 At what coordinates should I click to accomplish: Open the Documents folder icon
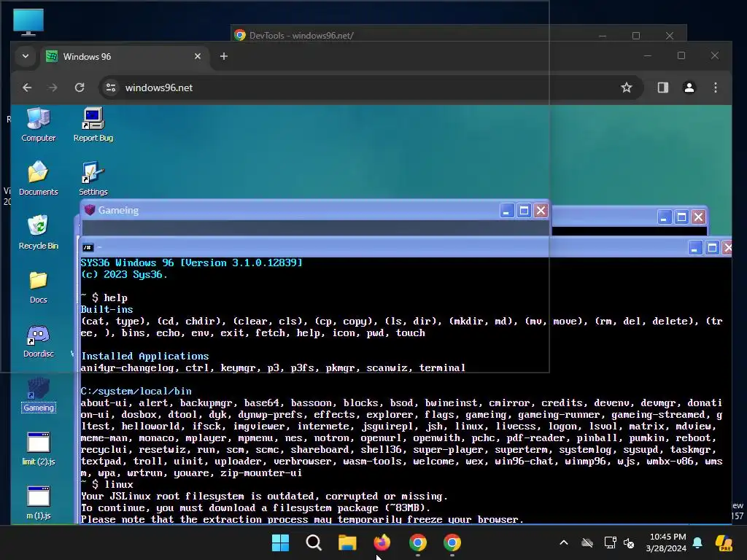point(38,179)
